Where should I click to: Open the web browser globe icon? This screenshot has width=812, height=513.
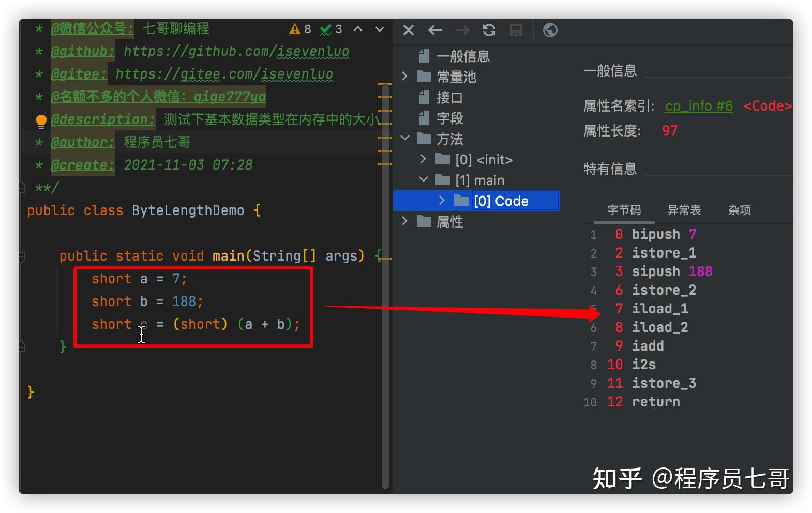point(550,31)
